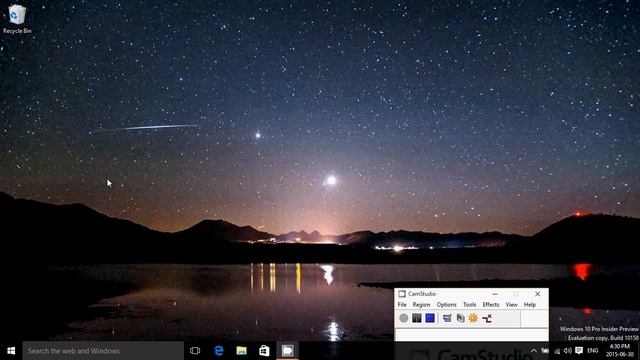The image size is (640, 360).
Task: Show hidden system tray icons
Action: pyautogui.click(x=533, y=351)
